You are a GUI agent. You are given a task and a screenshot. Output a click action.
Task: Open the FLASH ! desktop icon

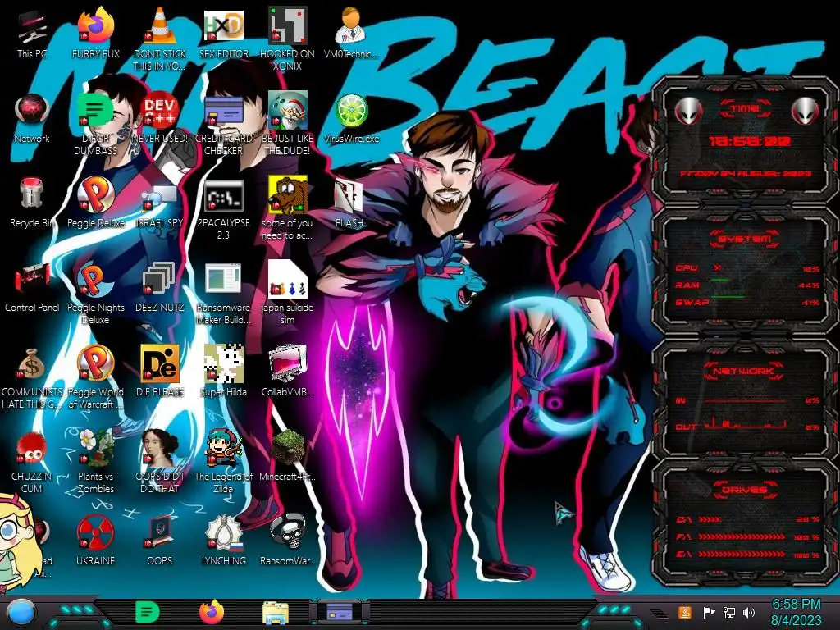[x=351, y=203]
